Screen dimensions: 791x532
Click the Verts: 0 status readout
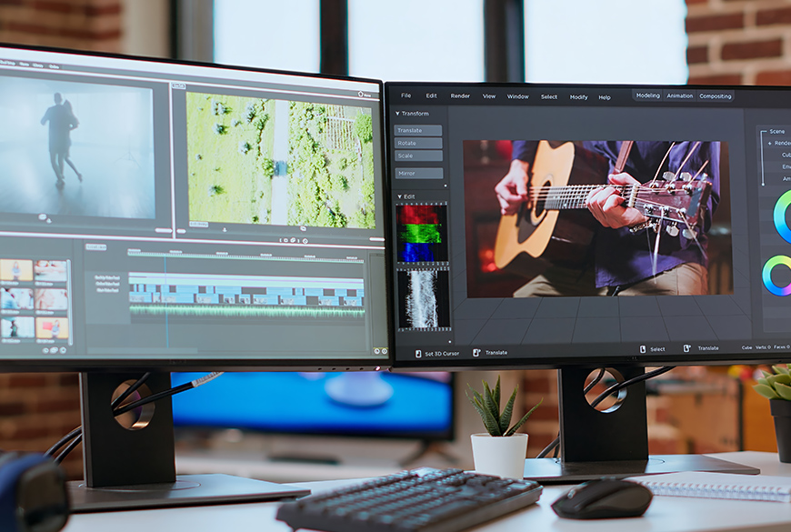point(763,347)
